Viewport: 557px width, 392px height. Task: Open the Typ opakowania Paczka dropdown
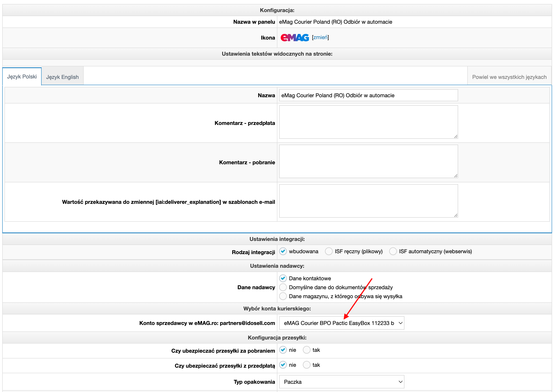coord(342,382)
